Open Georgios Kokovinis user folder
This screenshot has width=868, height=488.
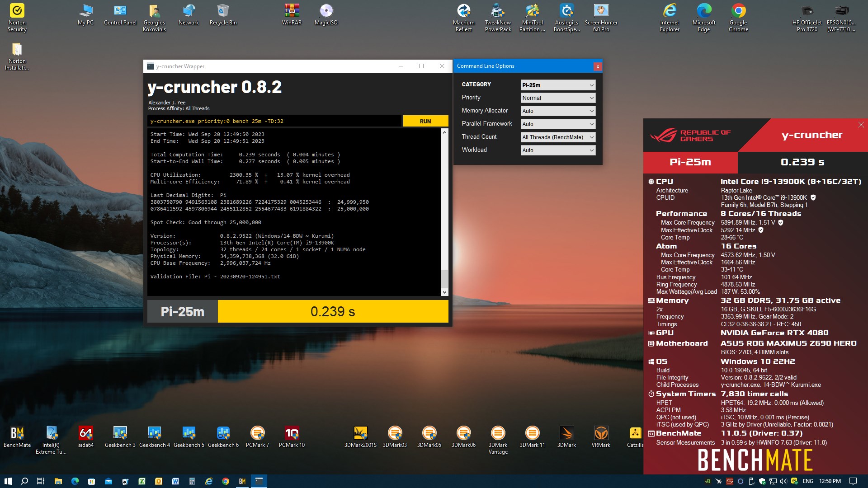pos(154,18)
